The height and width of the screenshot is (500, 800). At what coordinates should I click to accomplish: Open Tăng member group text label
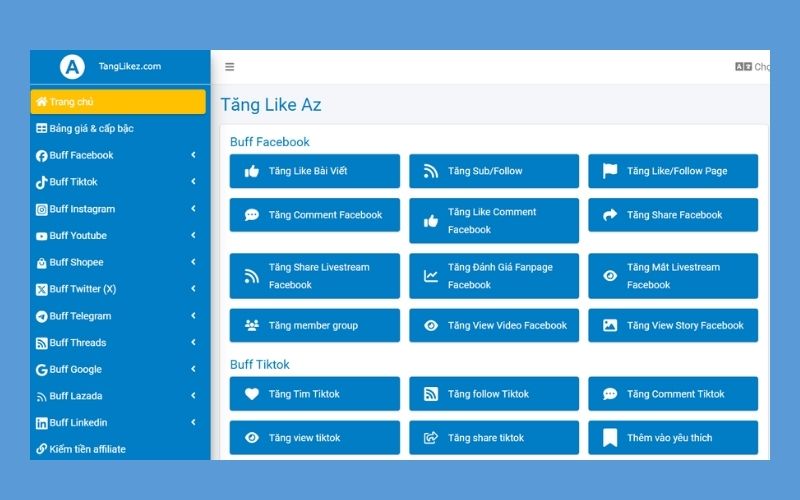tap(313, 326)
